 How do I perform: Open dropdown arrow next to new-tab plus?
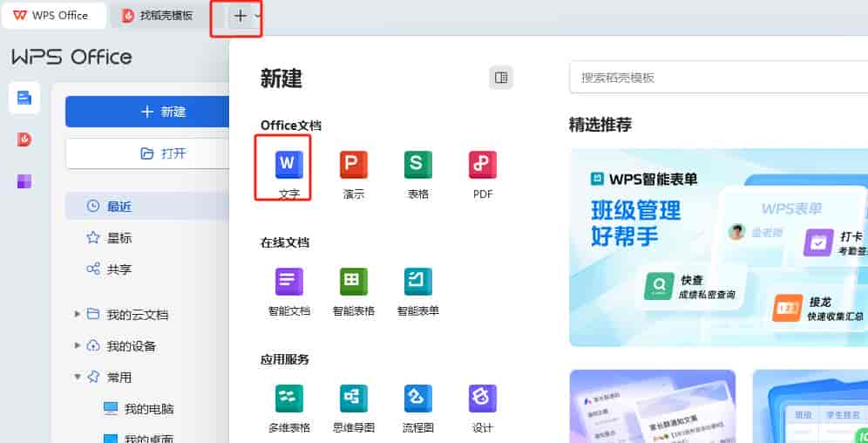pos(257,16)
